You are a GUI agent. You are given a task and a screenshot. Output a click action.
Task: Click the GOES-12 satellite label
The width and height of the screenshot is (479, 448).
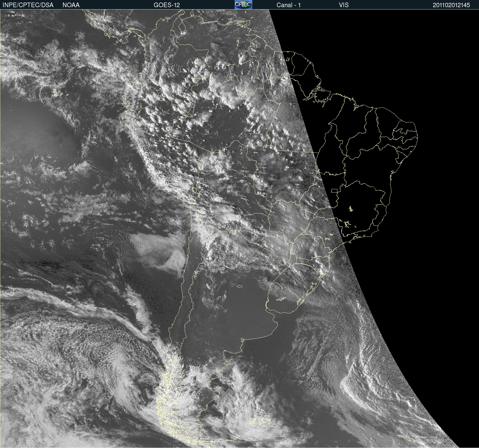coord(167,5)
